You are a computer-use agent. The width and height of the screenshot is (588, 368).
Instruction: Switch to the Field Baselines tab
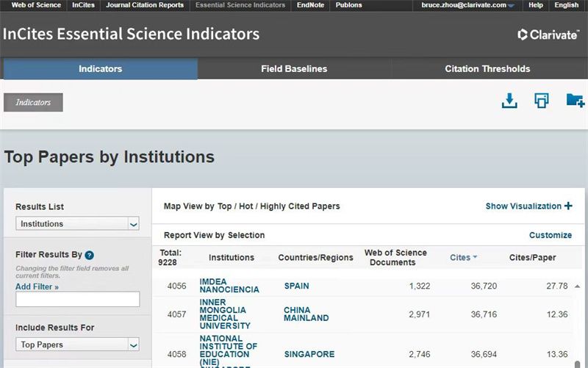point(294,69)
